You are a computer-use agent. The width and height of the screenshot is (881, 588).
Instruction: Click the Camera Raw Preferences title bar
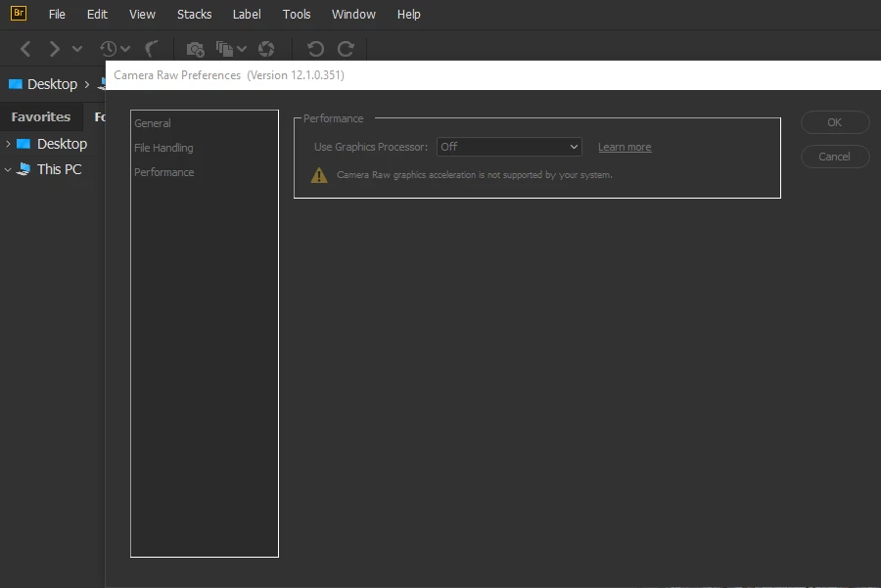coord(493,75)
